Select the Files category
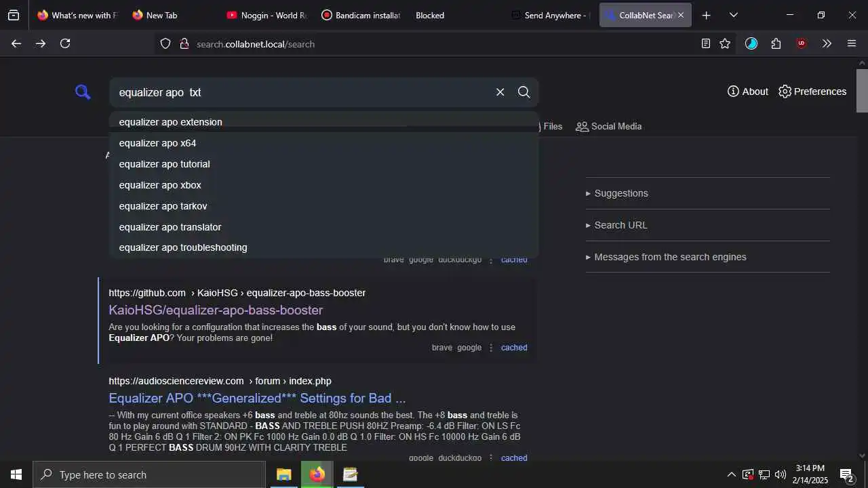 tap(551, 126)
